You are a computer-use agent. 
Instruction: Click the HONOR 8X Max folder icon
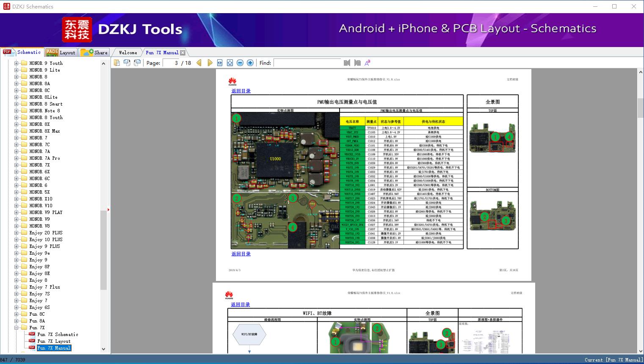coord(24,131)
